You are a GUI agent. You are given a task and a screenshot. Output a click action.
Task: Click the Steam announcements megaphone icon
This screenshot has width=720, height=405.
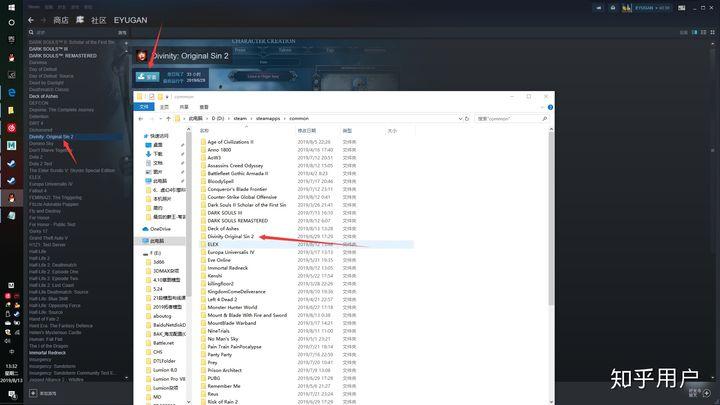pos(598,8)
